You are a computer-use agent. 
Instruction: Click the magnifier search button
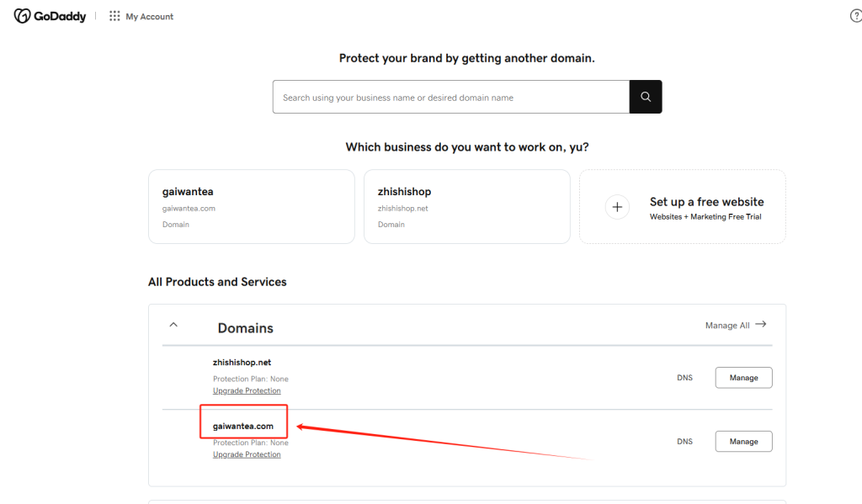[x=646, y=97]
